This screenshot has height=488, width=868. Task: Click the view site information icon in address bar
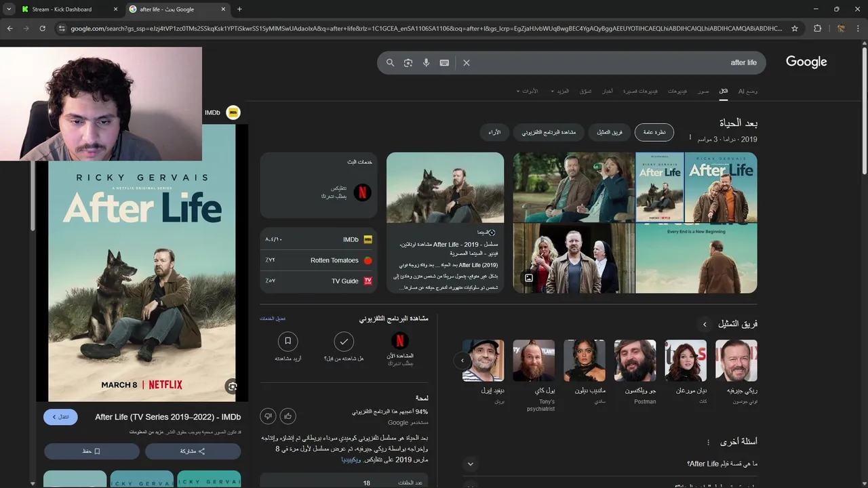click(x=62, y=28)
